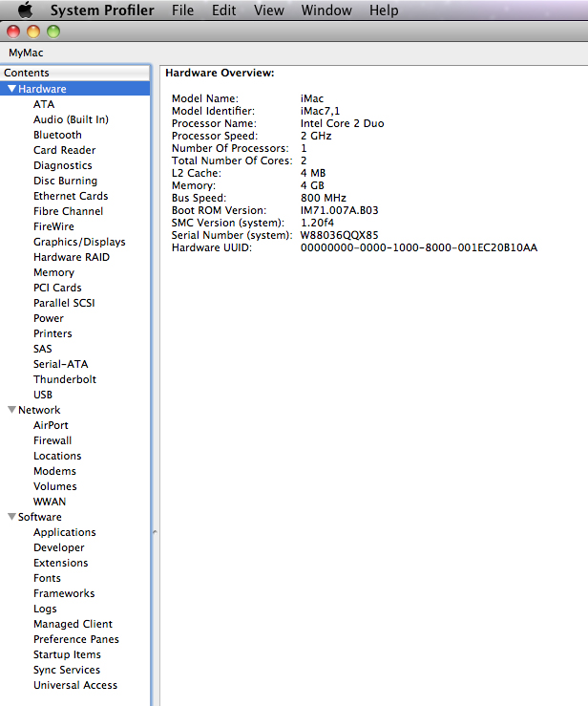Select the Card Reader entry
Screen dimensions: 588x706
pos(64,150)
